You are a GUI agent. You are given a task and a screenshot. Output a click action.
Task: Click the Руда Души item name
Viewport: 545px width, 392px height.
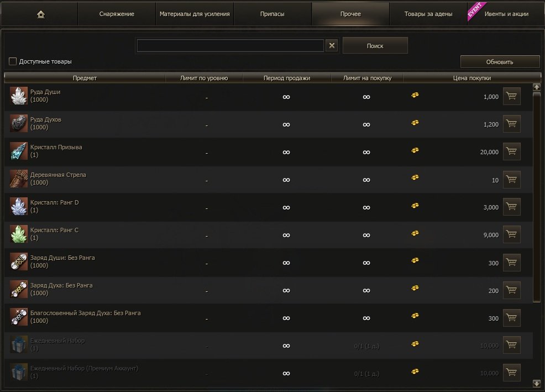[x=45, y=92]
